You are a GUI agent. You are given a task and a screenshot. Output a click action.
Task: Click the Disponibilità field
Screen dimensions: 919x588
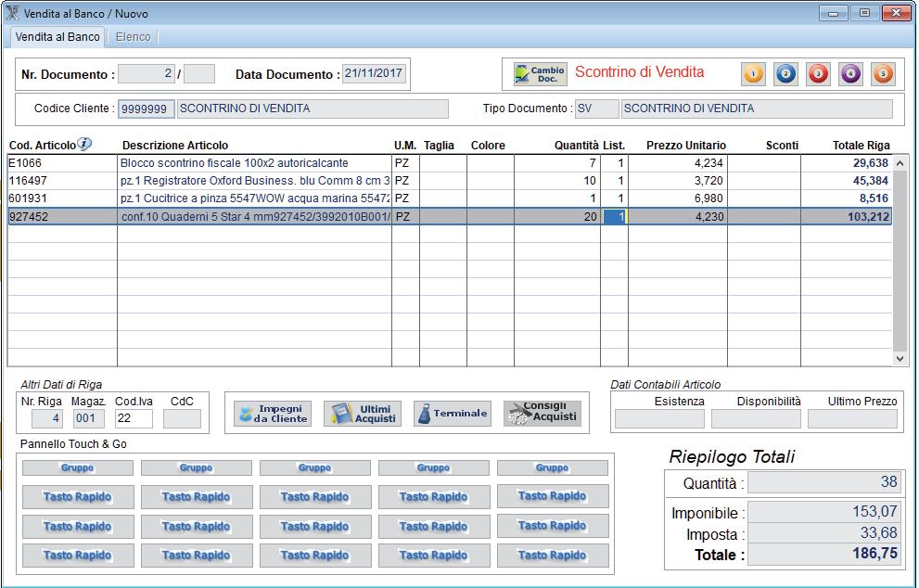(x=756, y=418)
